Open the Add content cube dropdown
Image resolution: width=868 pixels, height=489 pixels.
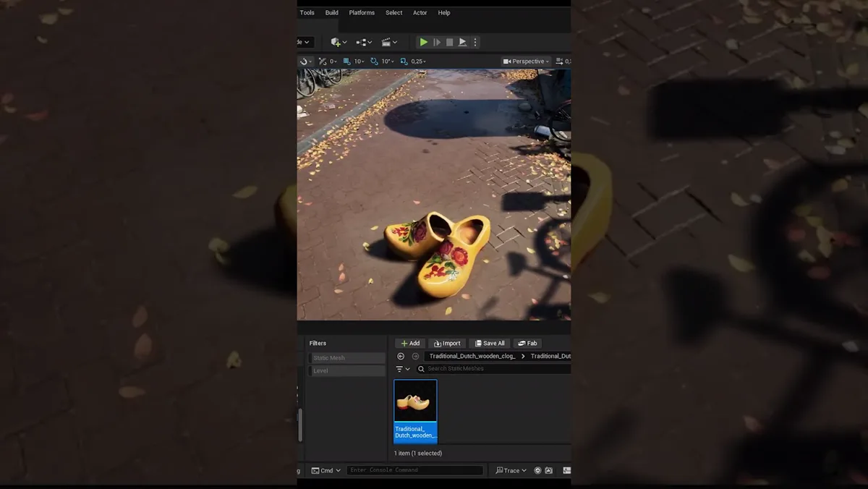pyautogui.click(x=338, y=43)
